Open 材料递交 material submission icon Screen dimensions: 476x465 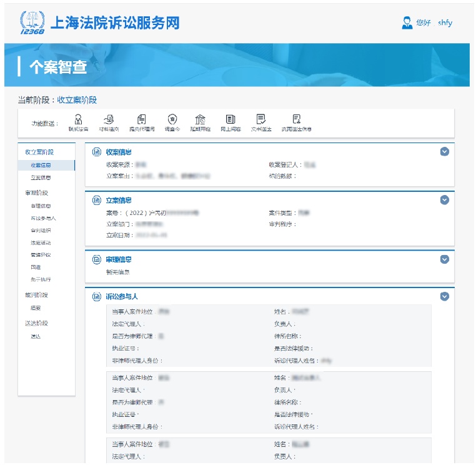point(109,119)
